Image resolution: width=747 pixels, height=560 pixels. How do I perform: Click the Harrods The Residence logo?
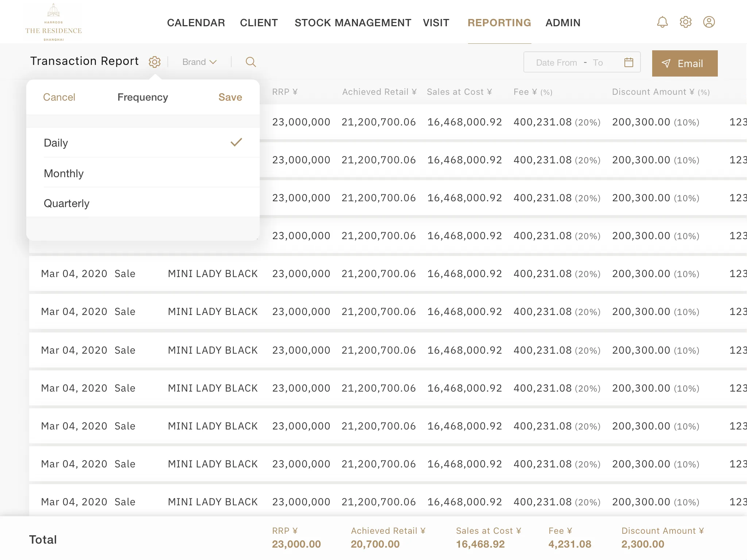(54, 22)
